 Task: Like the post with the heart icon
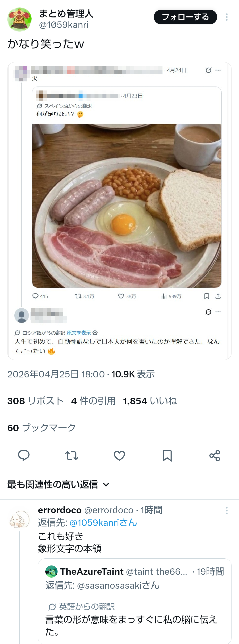tap(119, 456)
